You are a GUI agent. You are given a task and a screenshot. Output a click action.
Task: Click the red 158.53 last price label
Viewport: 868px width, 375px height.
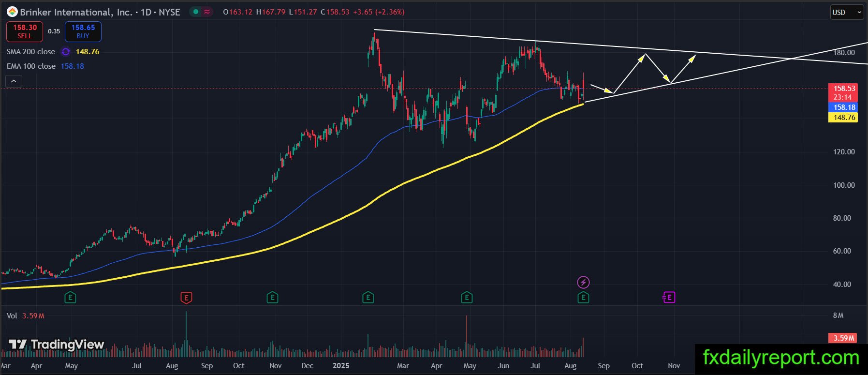844,89
